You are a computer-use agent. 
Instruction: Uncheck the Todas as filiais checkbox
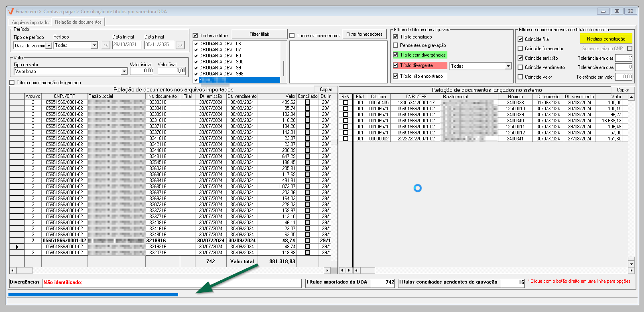pyautogui.click(x=195, y=36)
